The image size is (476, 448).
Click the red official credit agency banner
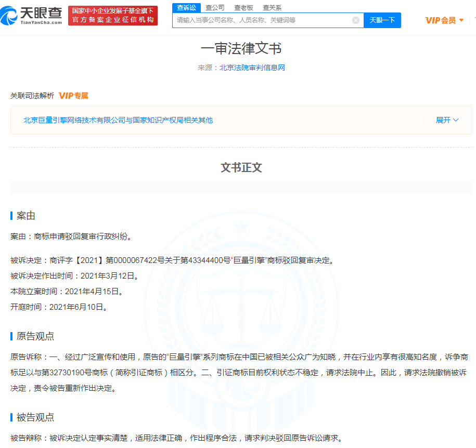113,16
